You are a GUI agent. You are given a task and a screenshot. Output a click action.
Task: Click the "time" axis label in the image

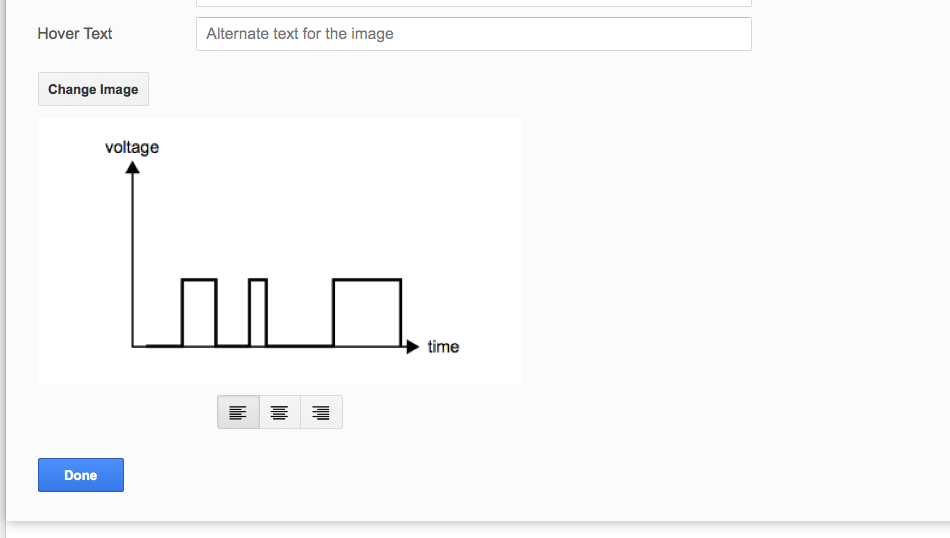coord(443,347)
